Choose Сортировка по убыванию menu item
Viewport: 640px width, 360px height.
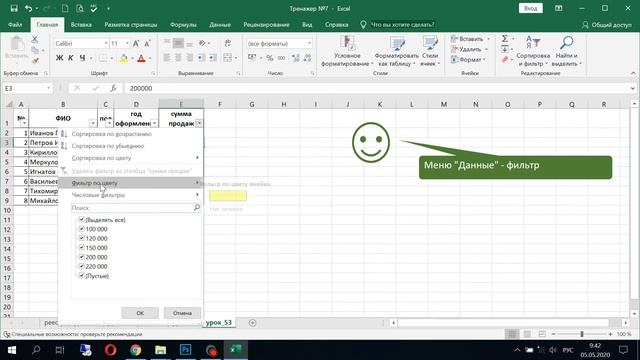pos(131,146)
